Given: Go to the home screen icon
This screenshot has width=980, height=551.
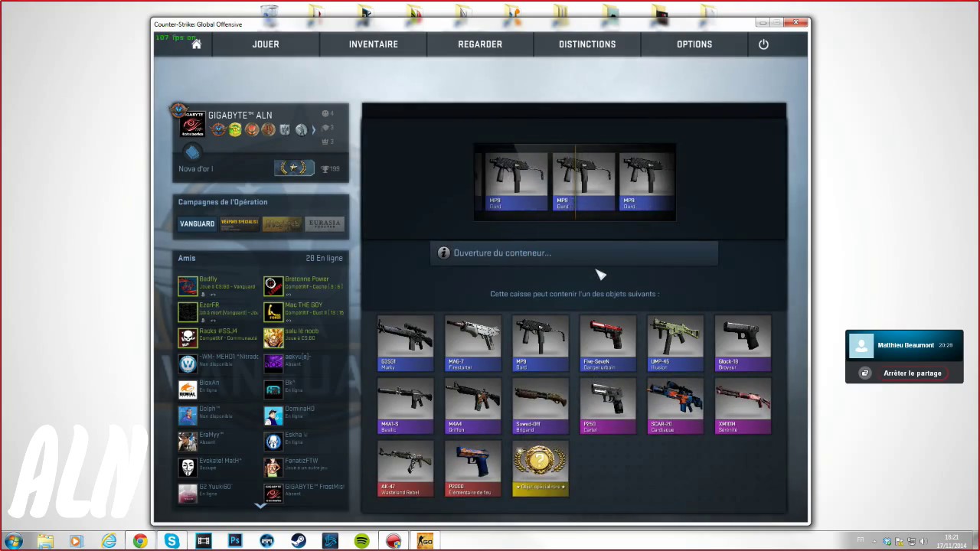Looking at the screenshot, I should click(x=197, y=44).
